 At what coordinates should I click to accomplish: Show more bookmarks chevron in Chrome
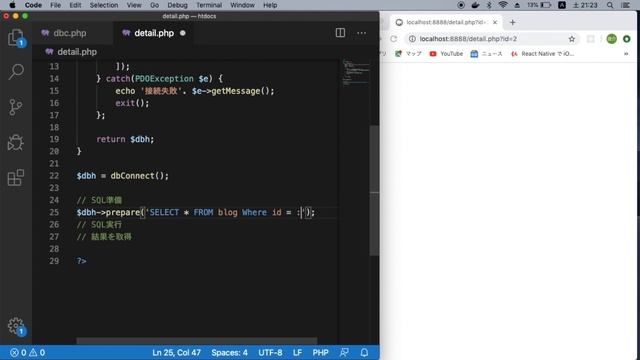626,53
